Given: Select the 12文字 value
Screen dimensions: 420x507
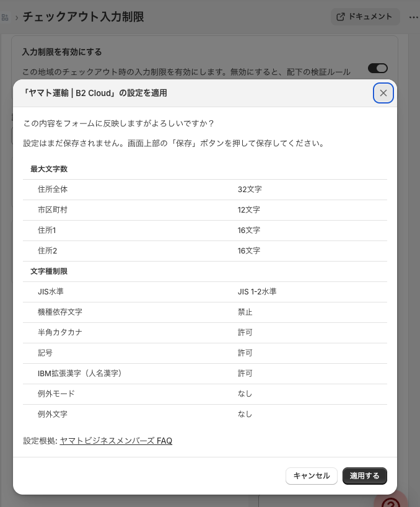Looking at the screenshot, I should (249, 209).
